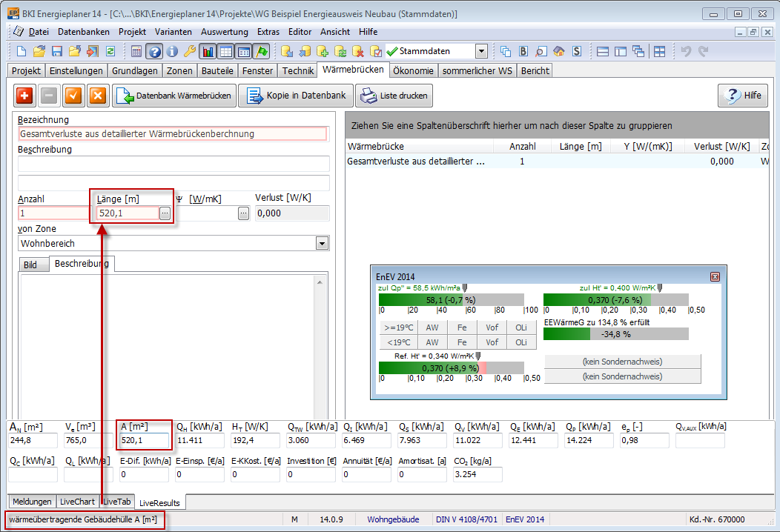Switch to the Meldungen tab
The height and width of the screenshot is (532, 780).
[32, 502]
